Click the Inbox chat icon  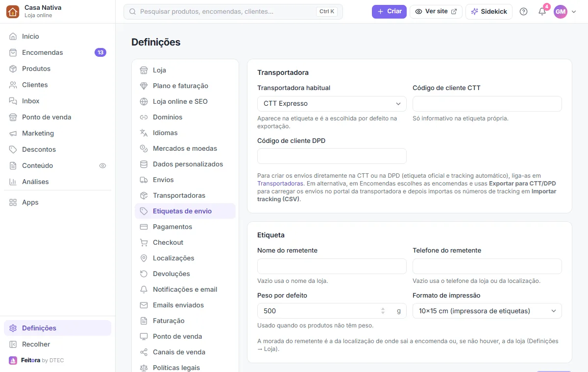[13, 101]
